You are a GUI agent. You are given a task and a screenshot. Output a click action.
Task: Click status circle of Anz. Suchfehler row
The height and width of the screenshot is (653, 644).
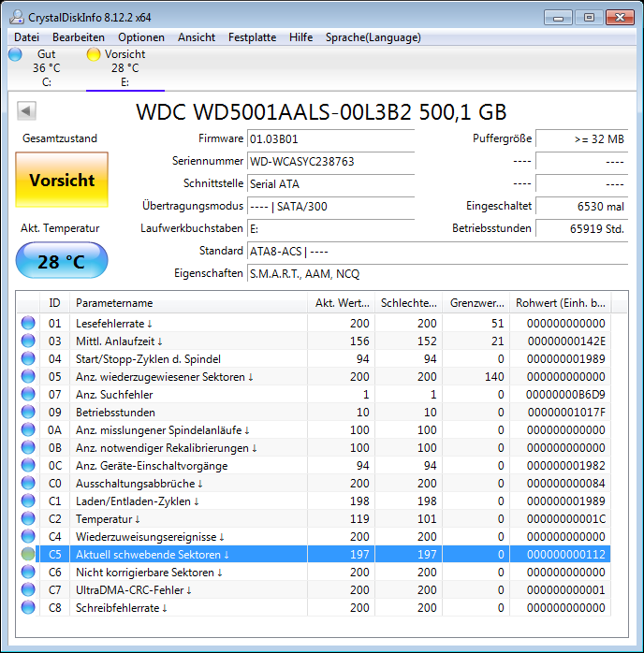(x=28, y=395)
